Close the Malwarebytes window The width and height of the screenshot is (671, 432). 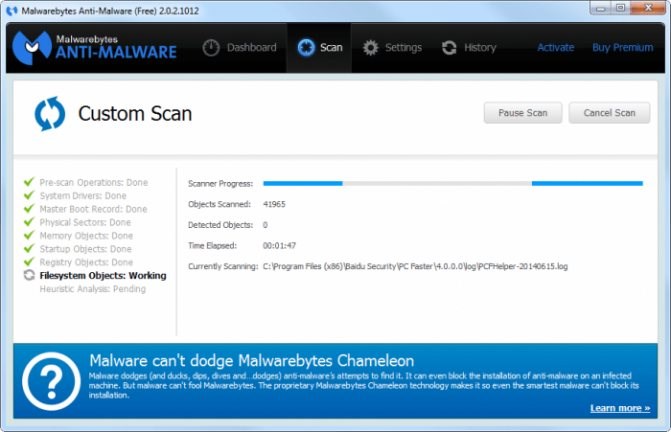coord(649,8)
